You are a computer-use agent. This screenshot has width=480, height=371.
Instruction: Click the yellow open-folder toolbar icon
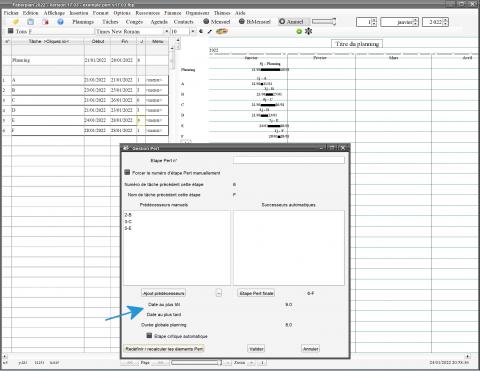(16, 22)
